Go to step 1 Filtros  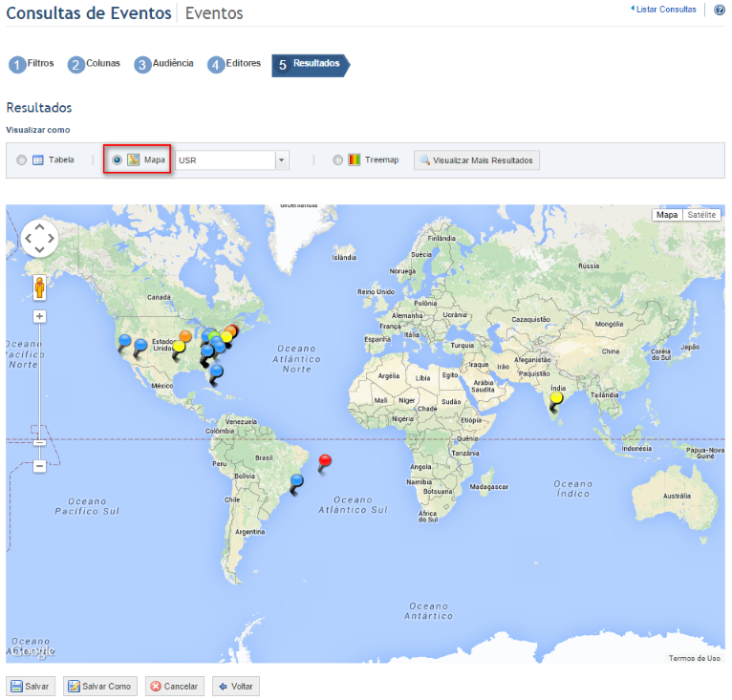tap(32, 64)
